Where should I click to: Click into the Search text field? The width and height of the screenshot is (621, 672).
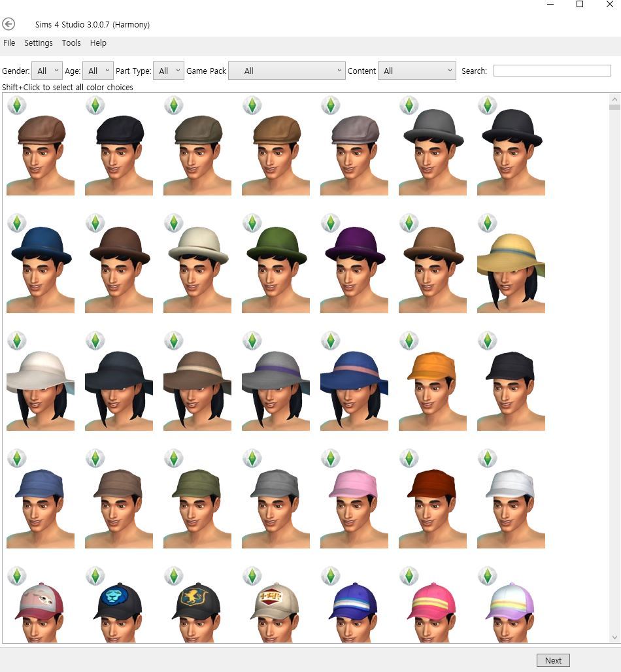point(552,71)
